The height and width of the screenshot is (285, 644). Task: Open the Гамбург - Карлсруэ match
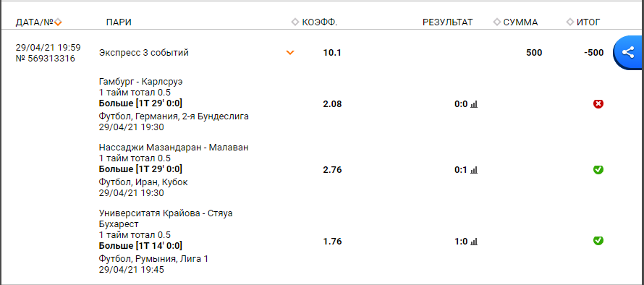point(141,82)
